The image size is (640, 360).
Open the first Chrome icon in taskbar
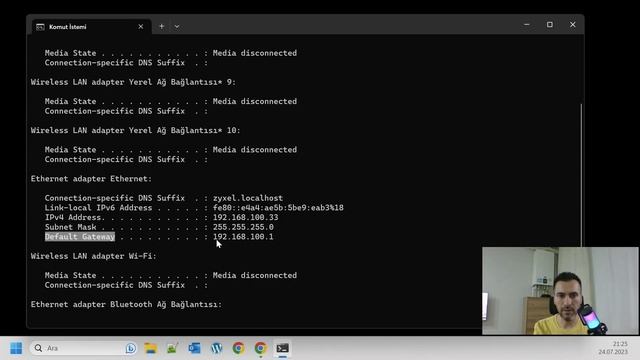click(x=239, y=348)
